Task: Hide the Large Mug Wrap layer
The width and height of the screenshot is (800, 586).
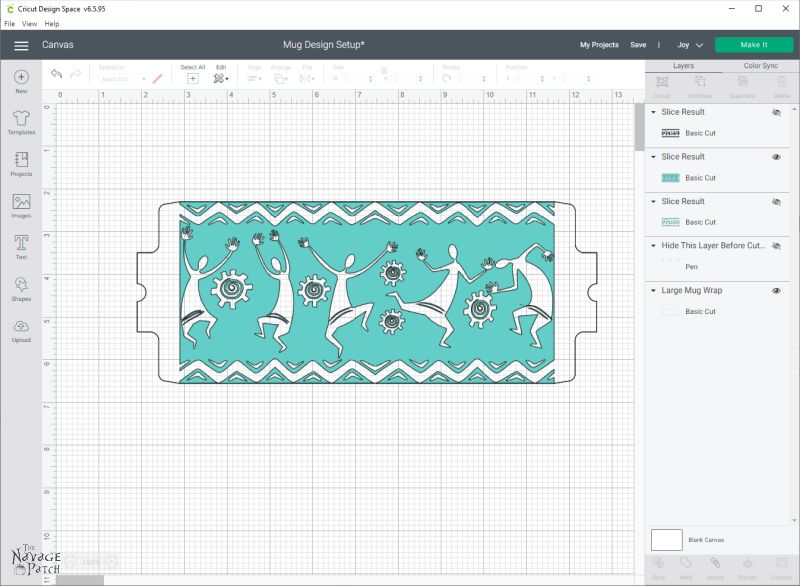Action: (777, 291)
